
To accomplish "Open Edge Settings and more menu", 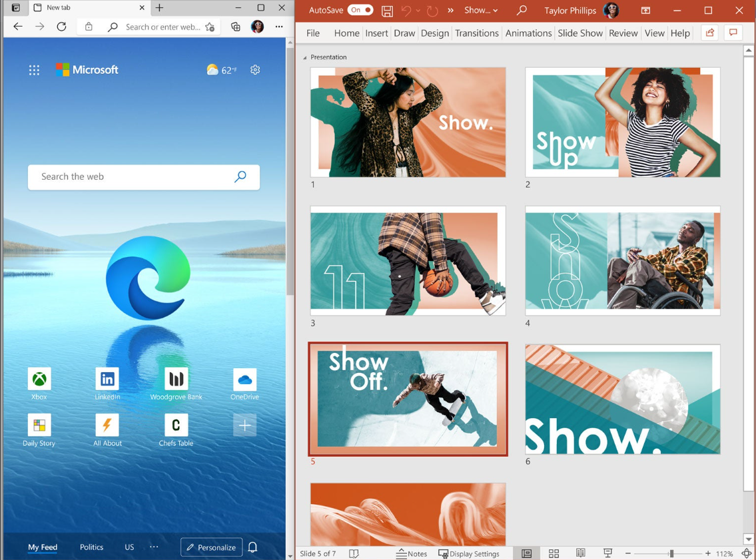I will [279, 27].
